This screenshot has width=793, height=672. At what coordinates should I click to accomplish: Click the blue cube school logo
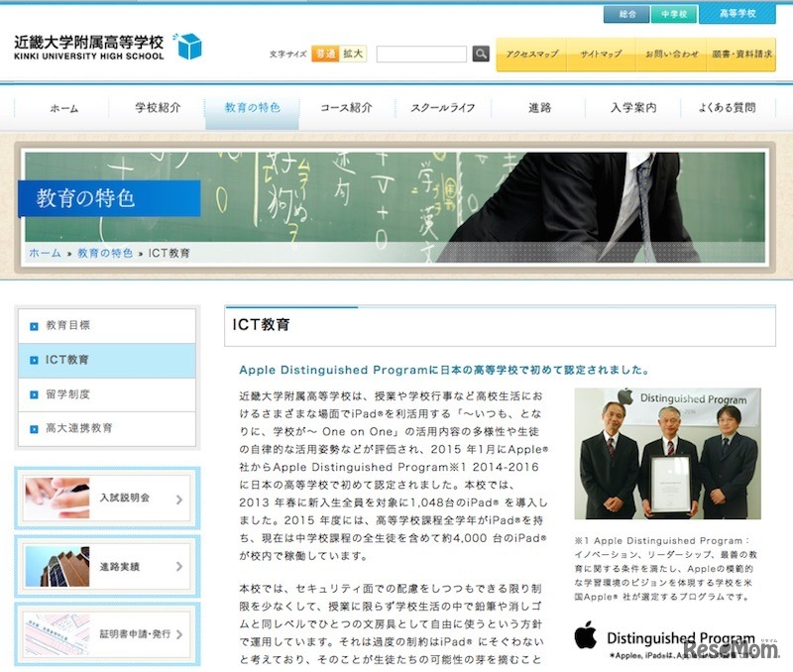pyautogui.click(x=187, y=45)
